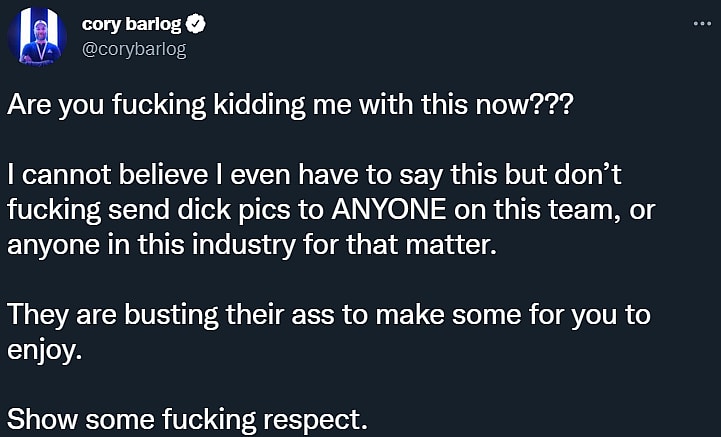Click the line starting "They are busting"
The image size is (721, 437).
[329, 315]
